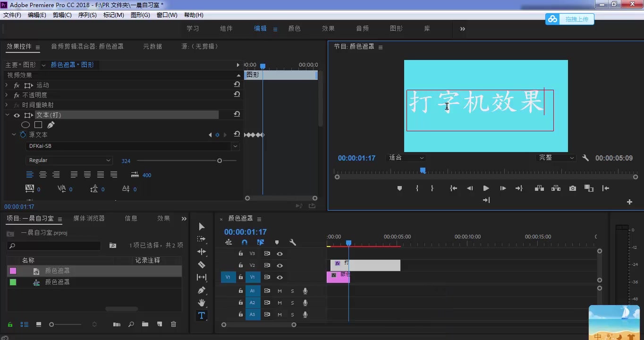Expand the 时间重映射 effect

tap(7, 105)
